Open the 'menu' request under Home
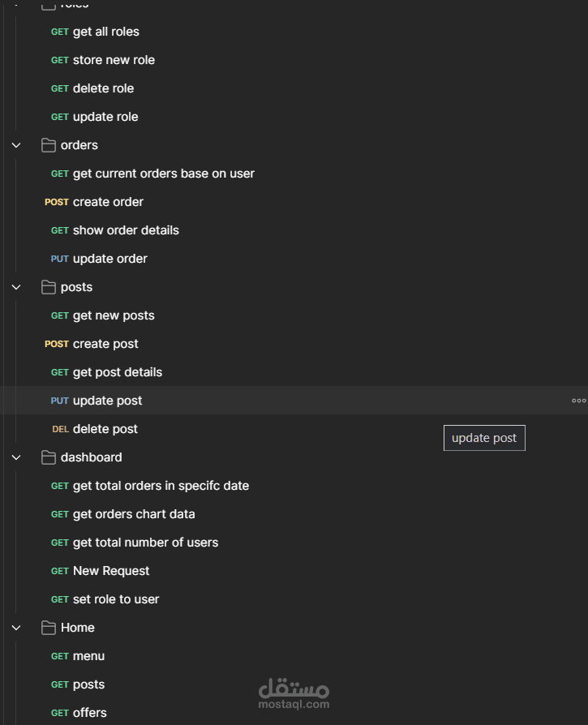The image size is (588, 725). click(x=88, y=656)
